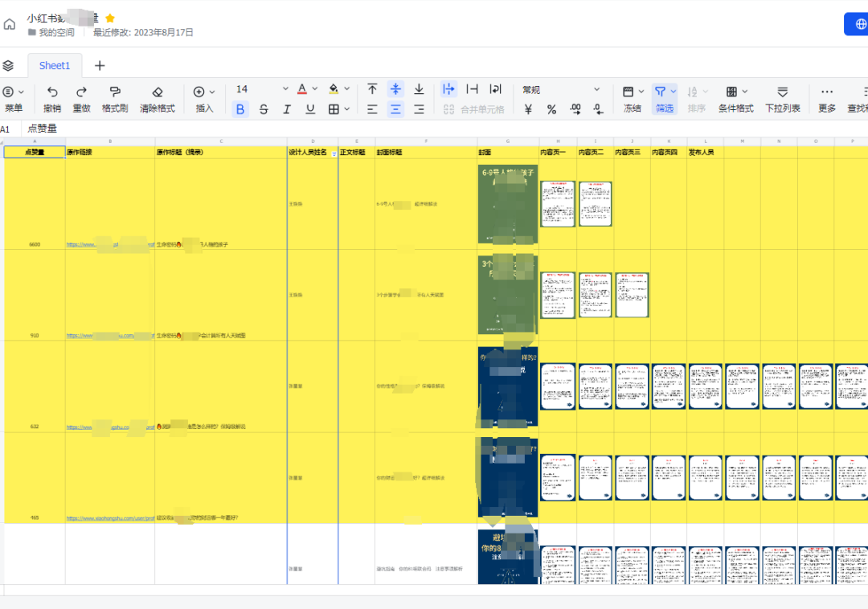Open the xiaohongshu.com/user link in 465 row

click(x=110, y=518)
